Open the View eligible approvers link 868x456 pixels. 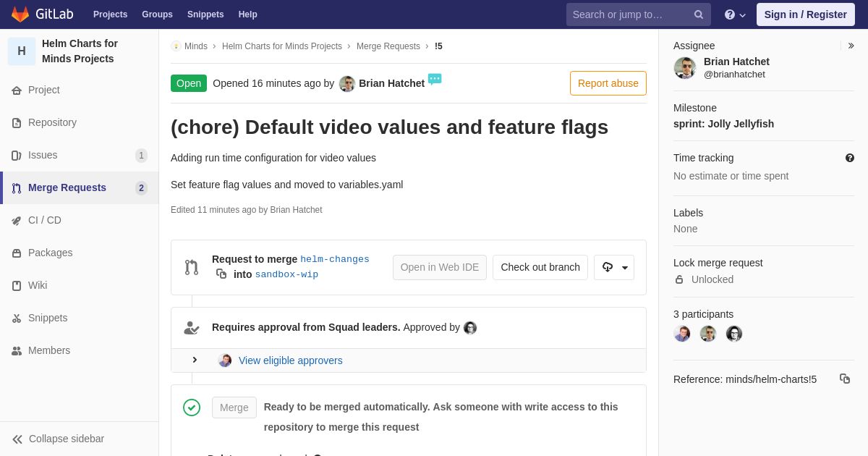pyautogui.click(x=291, y=360)
